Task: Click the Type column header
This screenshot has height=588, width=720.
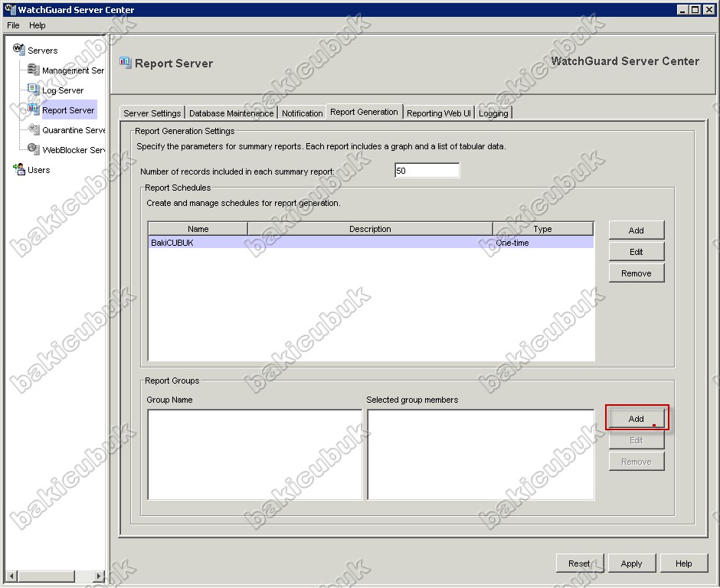Action: pos(543,229)
